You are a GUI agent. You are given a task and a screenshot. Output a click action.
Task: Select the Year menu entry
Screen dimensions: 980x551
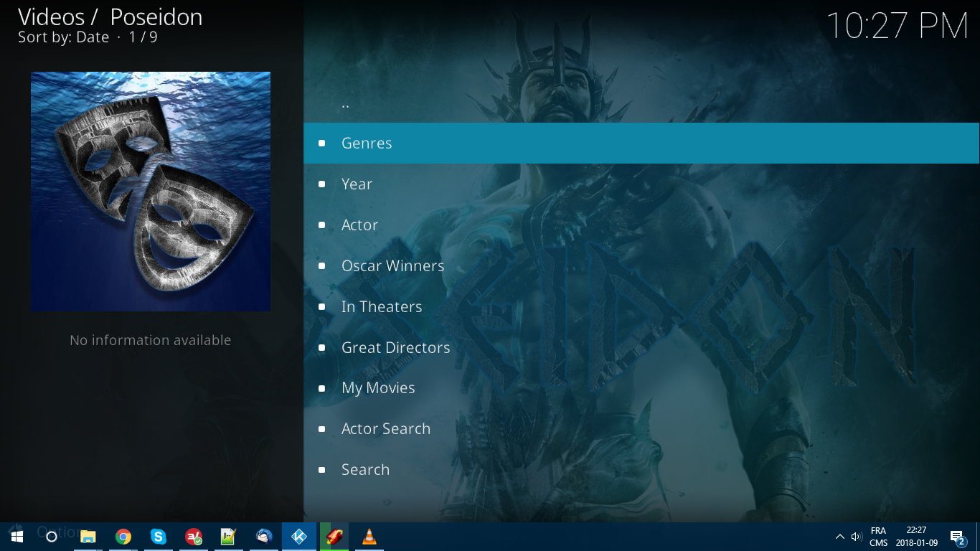[641, 184]
